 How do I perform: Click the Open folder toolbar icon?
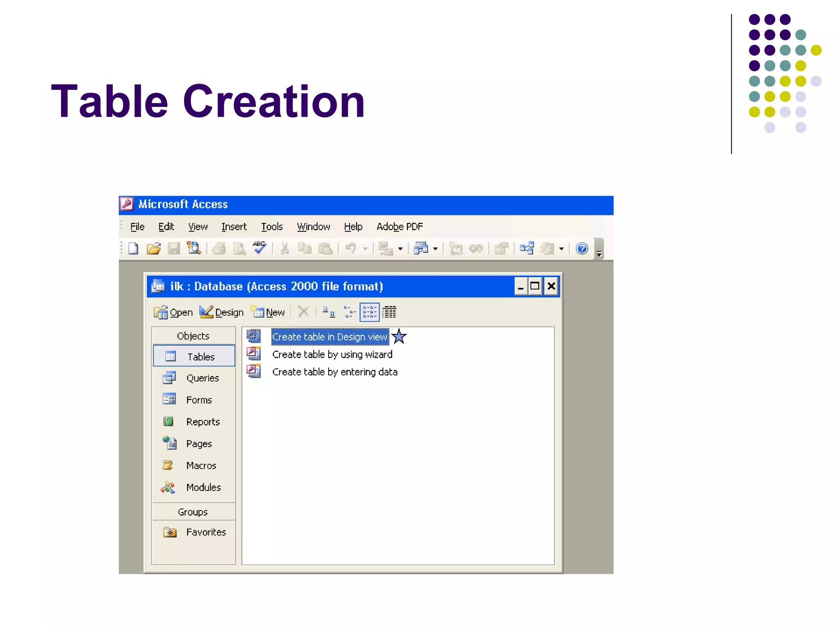tap(154, 249)
